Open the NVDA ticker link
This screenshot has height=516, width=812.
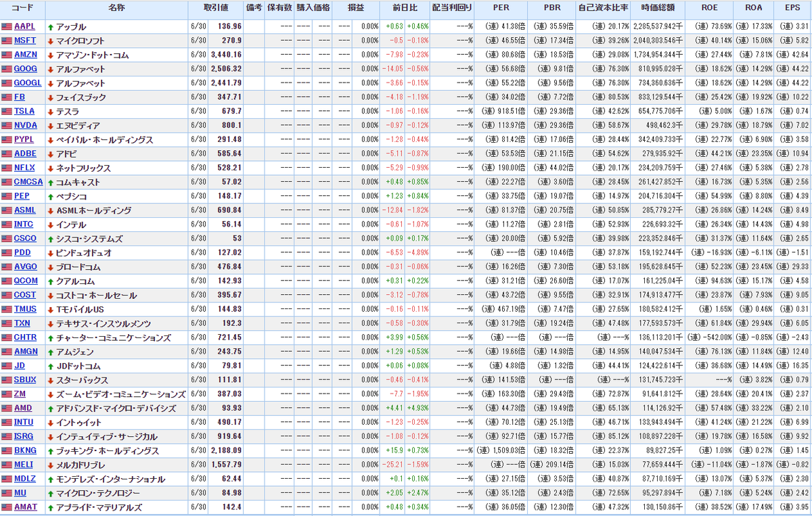pos(25,126)
